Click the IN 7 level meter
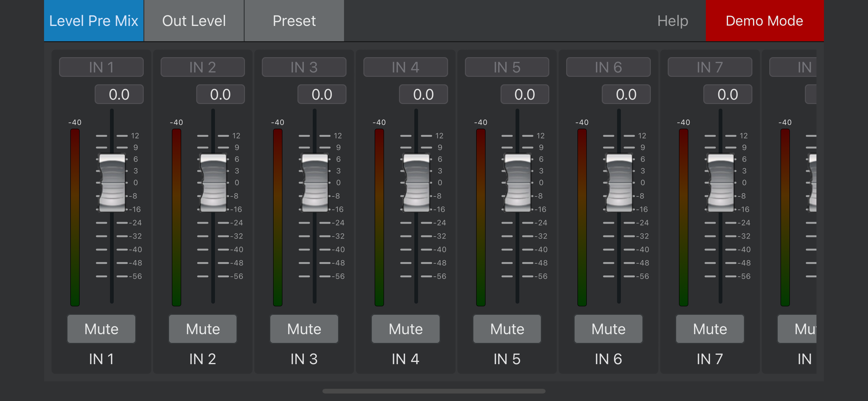This screenshot has width=868, height=401. pyautogui.click(x=683, y=217)
